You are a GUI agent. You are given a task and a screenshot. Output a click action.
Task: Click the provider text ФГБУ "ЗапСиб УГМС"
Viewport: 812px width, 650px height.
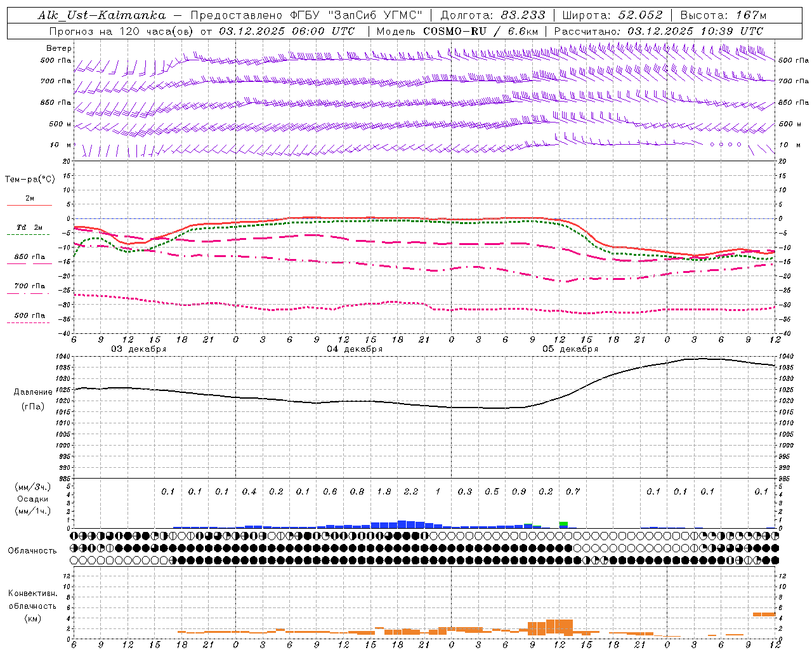pos(357,15)
